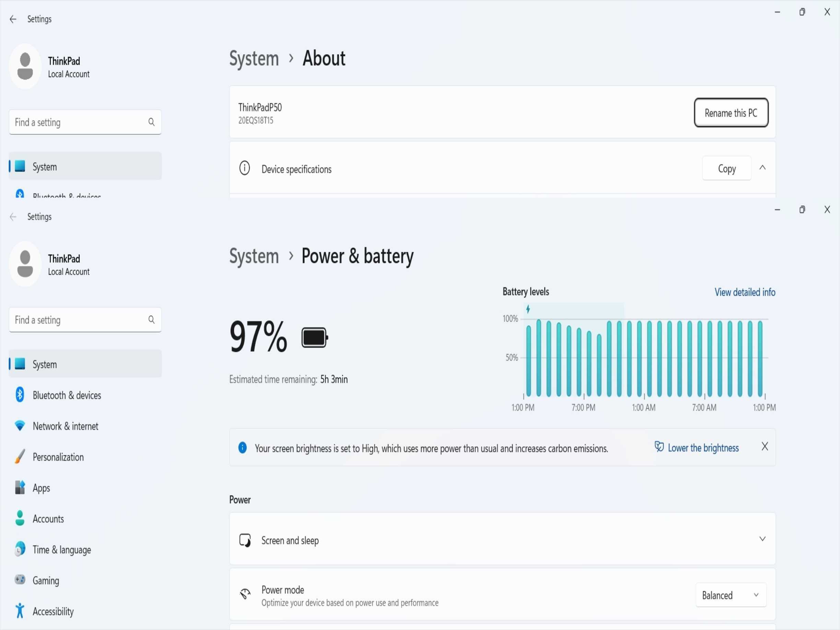Click the Accessibility figure icon

(x=20, y=611)
